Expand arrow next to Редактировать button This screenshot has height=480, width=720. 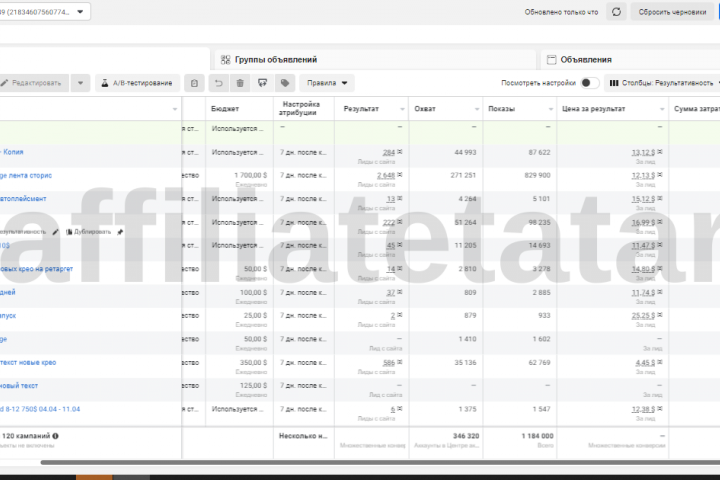tap(80, 83)
